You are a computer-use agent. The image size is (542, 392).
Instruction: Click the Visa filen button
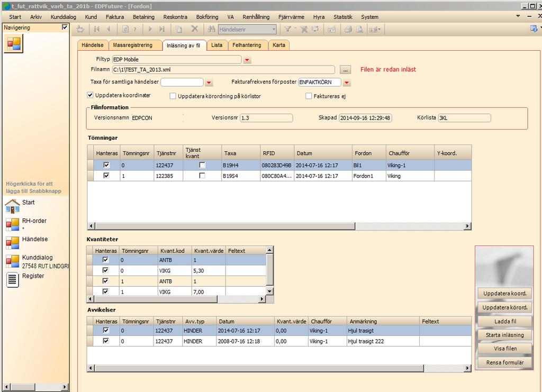[x=504, y=349]
